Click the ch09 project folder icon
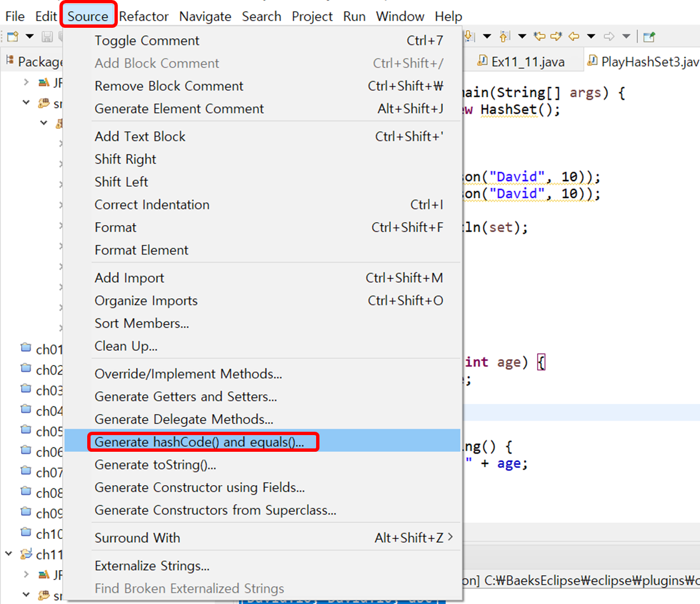 (26, 512)
